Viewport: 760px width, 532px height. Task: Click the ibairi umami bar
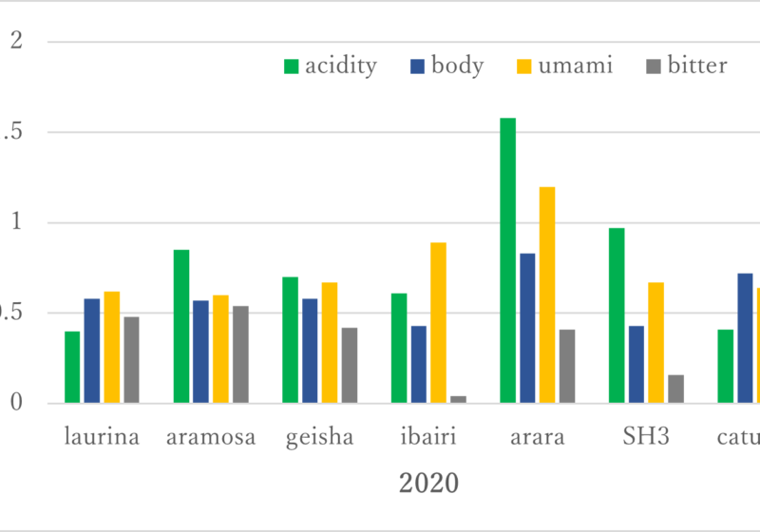[438, 322]
